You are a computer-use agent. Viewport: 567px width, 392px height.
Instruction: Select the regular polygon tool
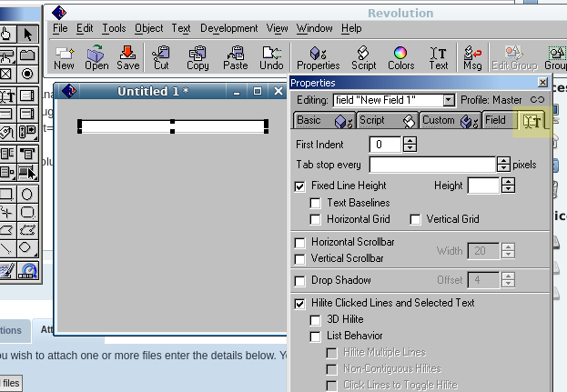(x=27, y=248)
